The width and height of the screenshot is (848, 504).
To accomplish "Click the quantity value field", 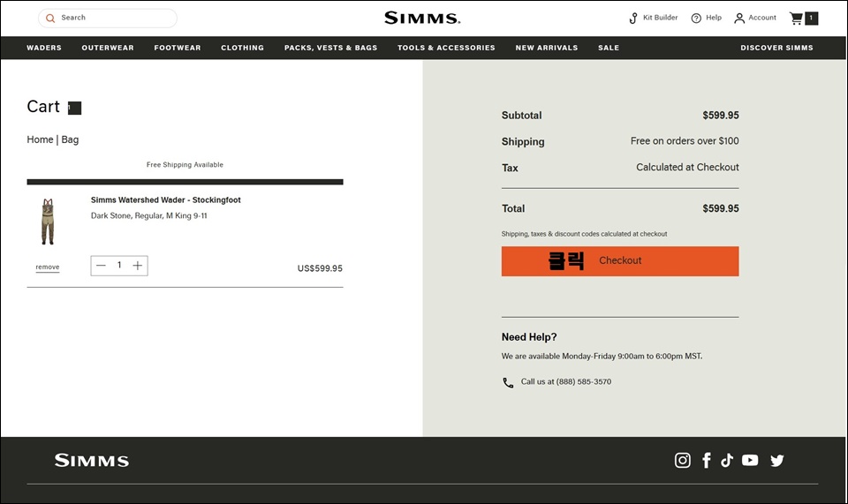I will (119, 265).
